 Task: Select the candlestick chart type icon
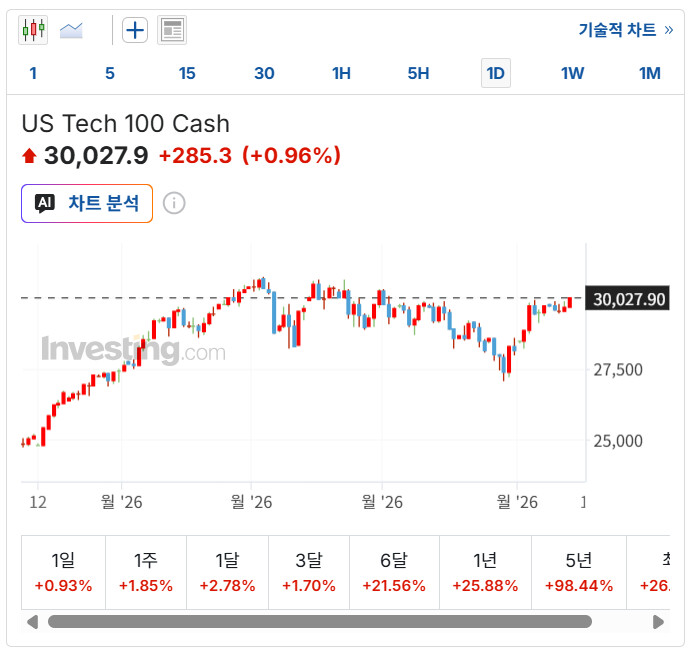33,30
